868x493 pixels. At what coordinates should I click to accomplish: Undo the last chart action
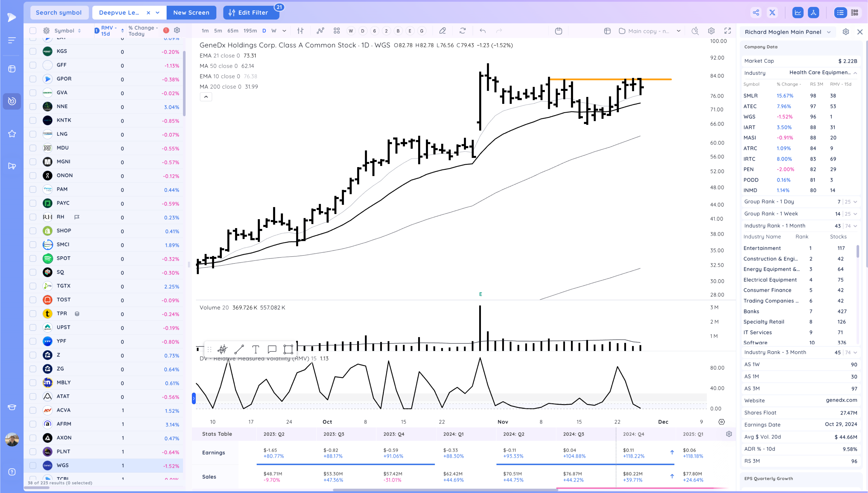(x=482, y=31)
